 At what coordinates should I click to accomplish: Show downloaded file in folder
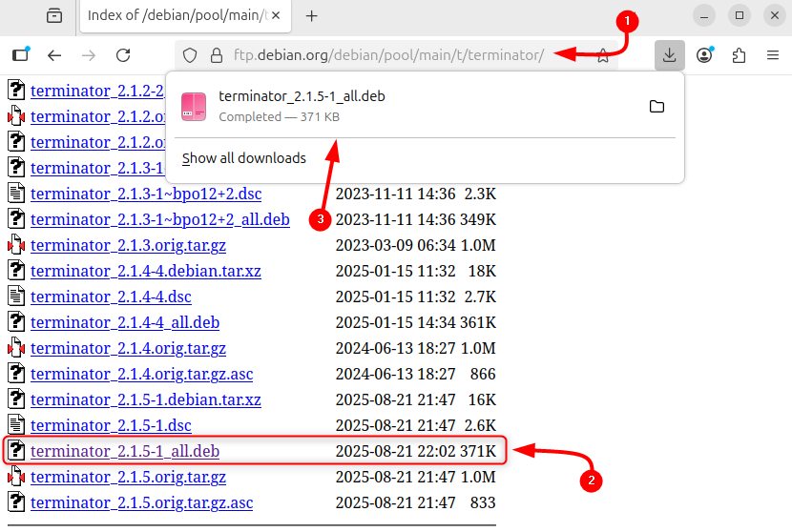click(x=657, y=107)
